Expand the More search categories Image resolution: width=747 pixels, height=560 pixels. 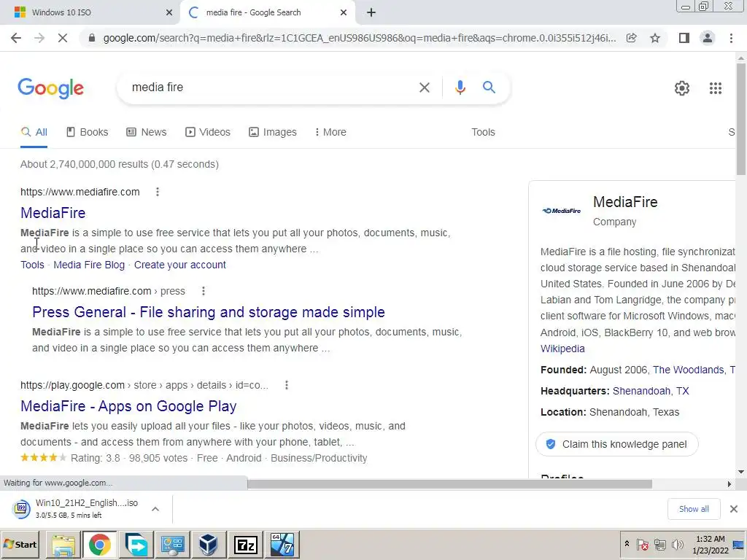tap(330, 133)
